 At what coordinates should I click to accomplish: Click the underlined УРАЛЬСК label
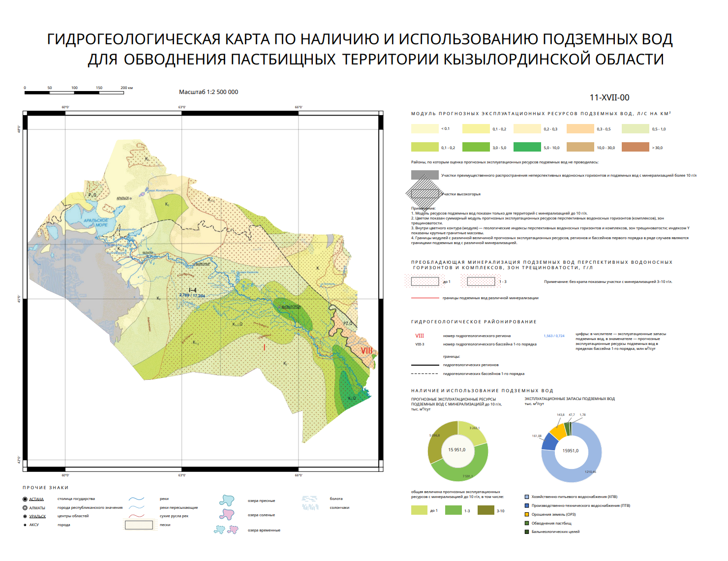37,516
